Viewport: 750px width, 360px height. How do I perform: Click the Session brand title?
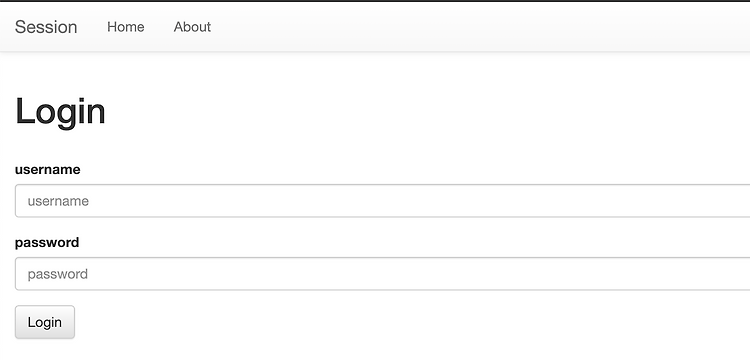[46, 27]
